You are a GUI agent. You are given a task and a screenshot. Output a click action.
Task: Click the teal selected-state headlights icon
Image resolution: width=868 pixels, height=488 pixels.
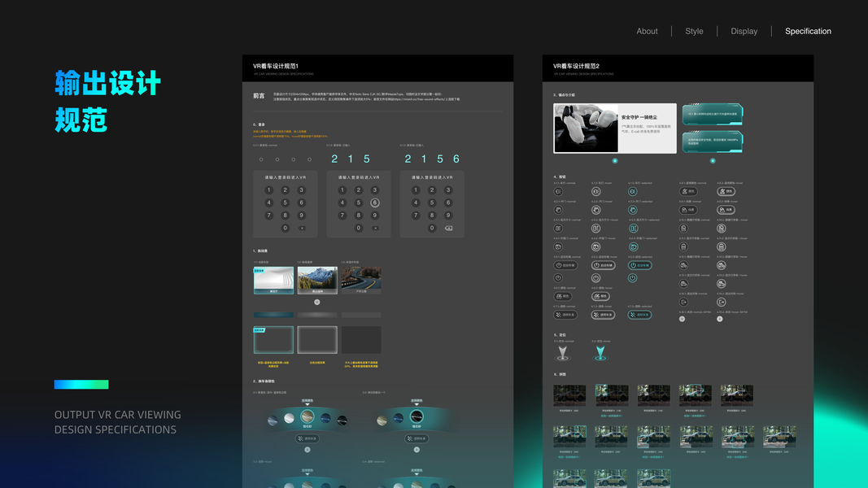tap(633, 191)
